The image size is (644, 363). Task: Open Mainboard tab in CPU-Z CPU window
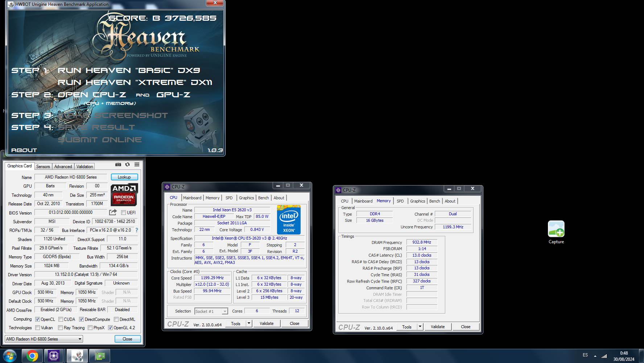click(192, 198)
